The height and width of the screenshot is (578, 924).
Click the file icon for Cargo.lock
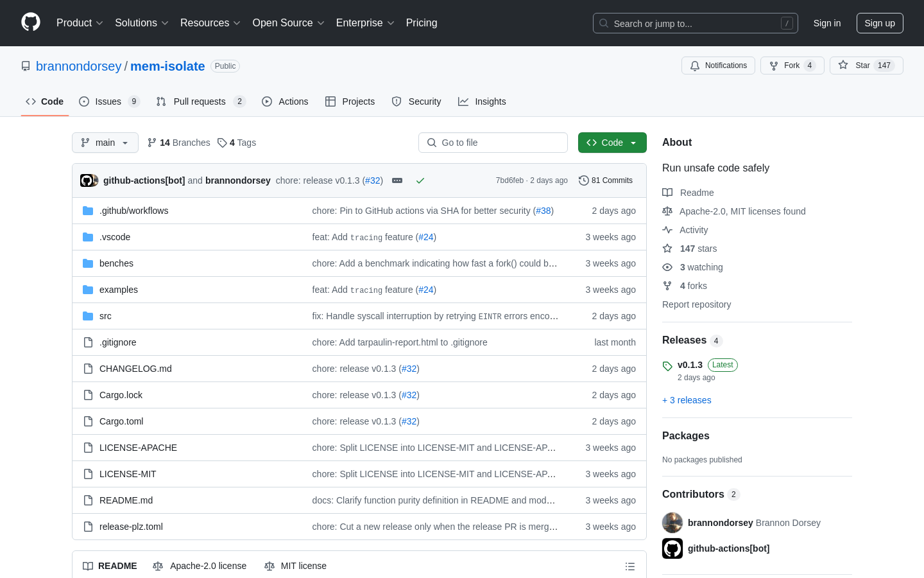point(88,395)
